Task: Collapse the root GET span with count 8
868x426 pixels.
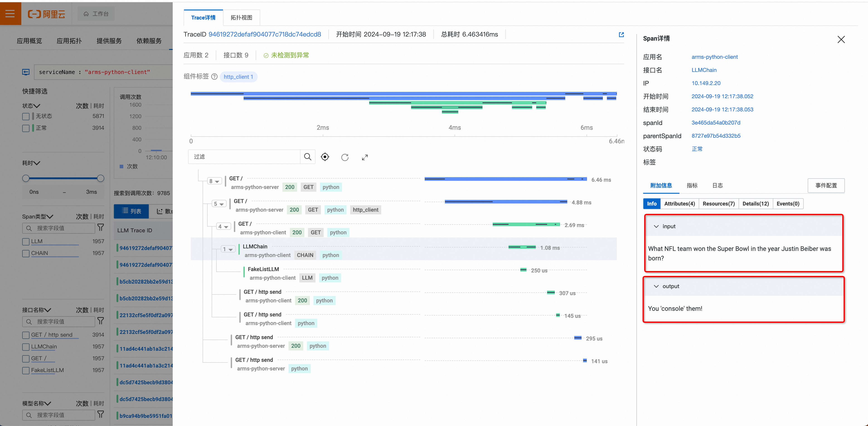Action: pyautogui.click(x=214, y=181)
